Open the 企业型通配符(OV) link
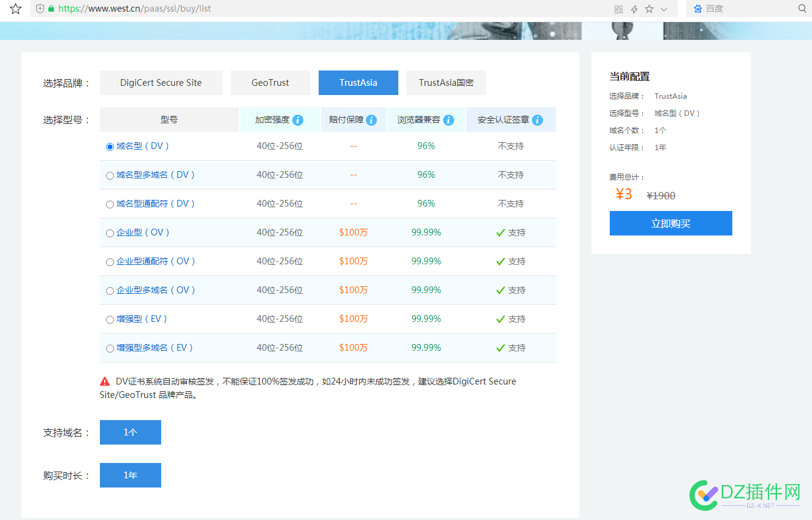Screen dimensions: 812x520 tap(156, 261)
